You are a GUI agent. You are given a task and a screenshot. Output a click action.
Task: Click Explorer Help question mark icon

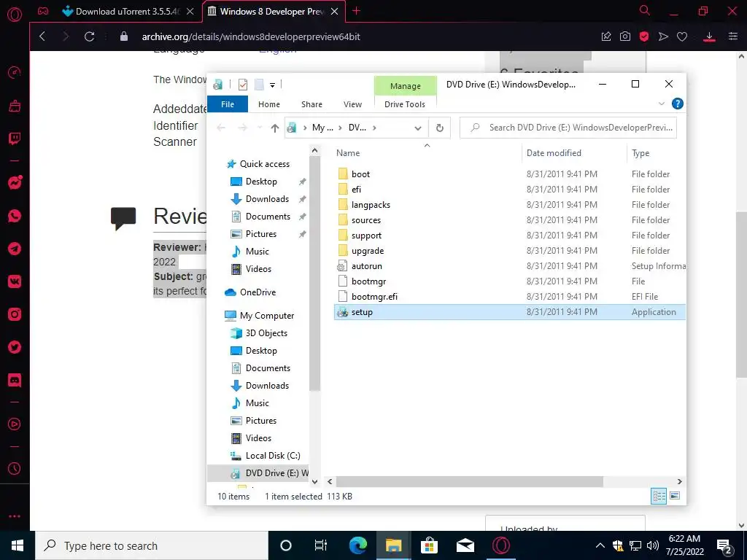(x=678, y=104)
